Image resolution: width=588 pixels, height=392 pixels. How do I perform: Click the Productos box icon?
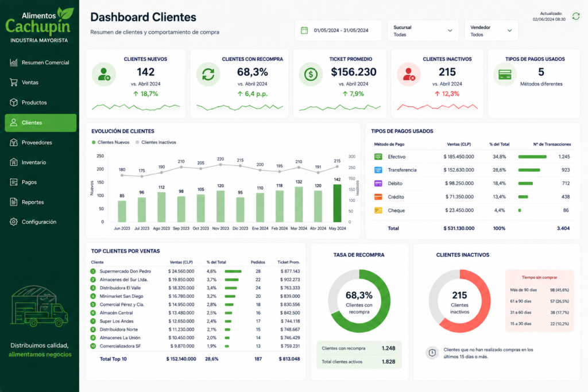14,102
